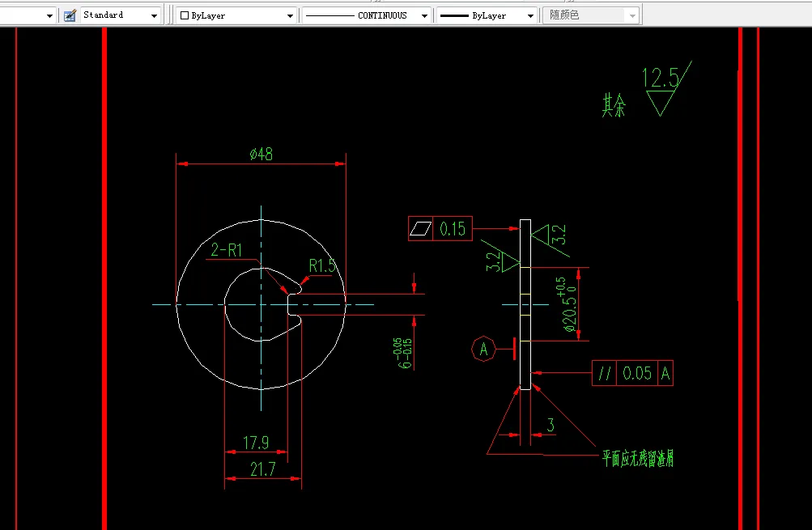Select the 6 -0.05 -0.15 slot dimension
Image resolution: width=812 pixels, height=530 pixels.
(405, 353)
